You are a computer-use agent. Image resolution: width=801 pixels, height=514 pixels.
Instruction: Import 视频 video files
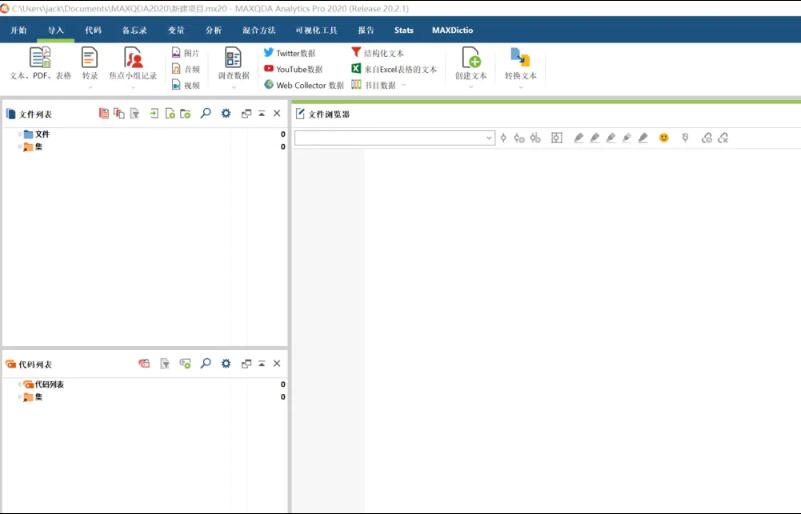tap(185, 85)
